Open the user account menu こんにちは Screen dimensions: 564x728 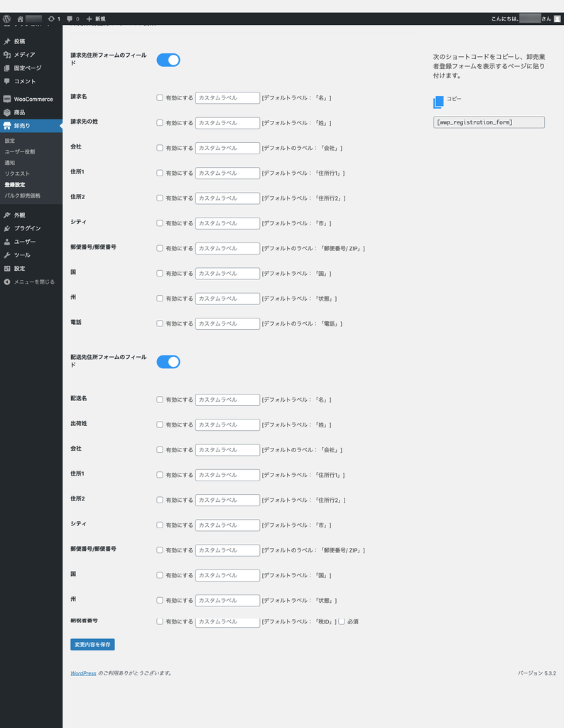click(524, 18)
